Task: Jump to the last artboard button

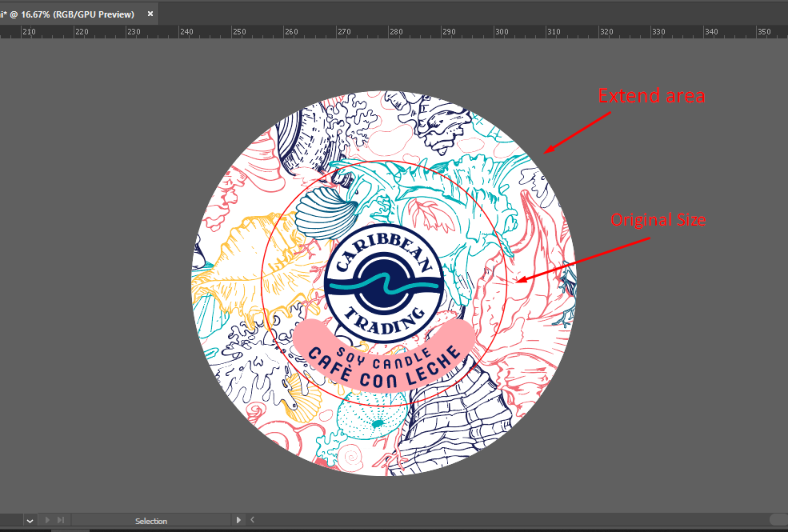Action: (61, 521)
